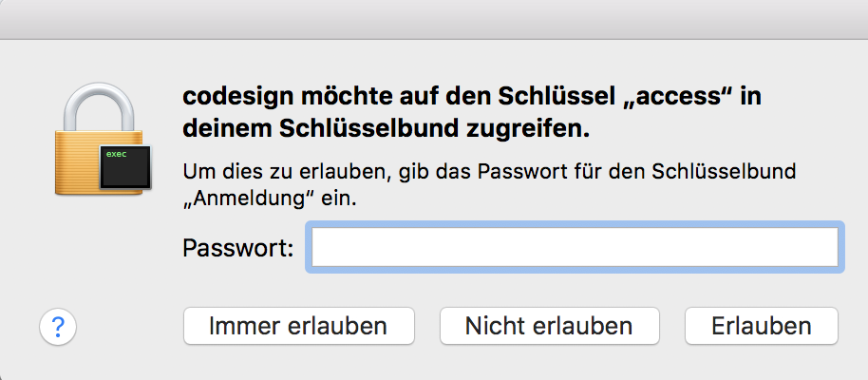Screen dimensions: 868x380
Task: Focus the Passwort input field
Action: click(x=575, y=249)
